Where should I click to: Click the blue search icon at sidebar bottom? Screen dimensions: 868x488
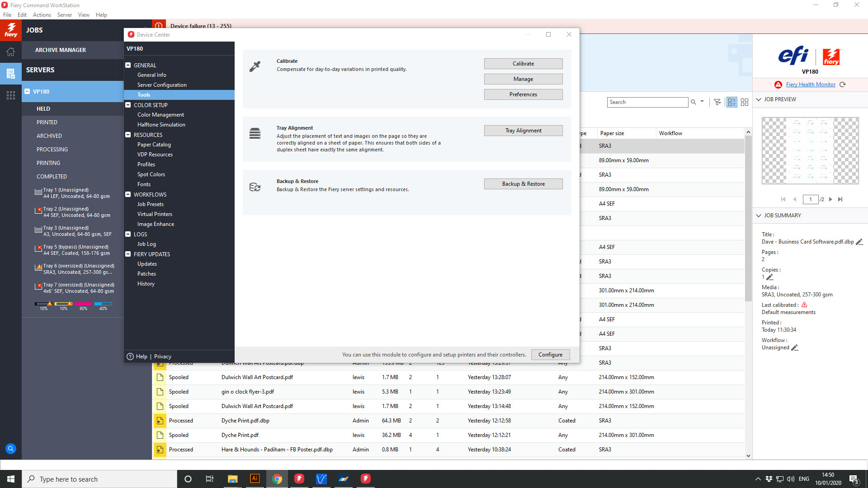pos(10,449)
